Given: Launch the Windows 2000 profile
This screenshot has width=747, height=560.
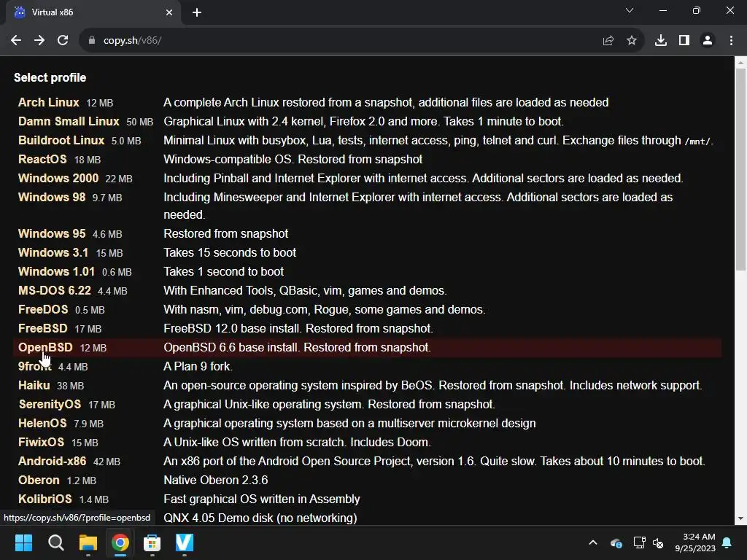Looking at the screenshot, I should (58, 179).
